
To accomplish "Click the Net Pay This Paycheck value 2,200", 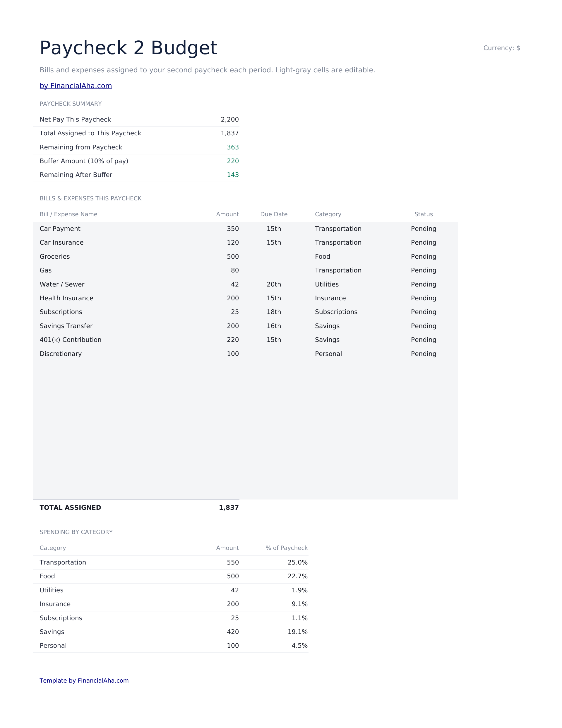I will (229, 119).
